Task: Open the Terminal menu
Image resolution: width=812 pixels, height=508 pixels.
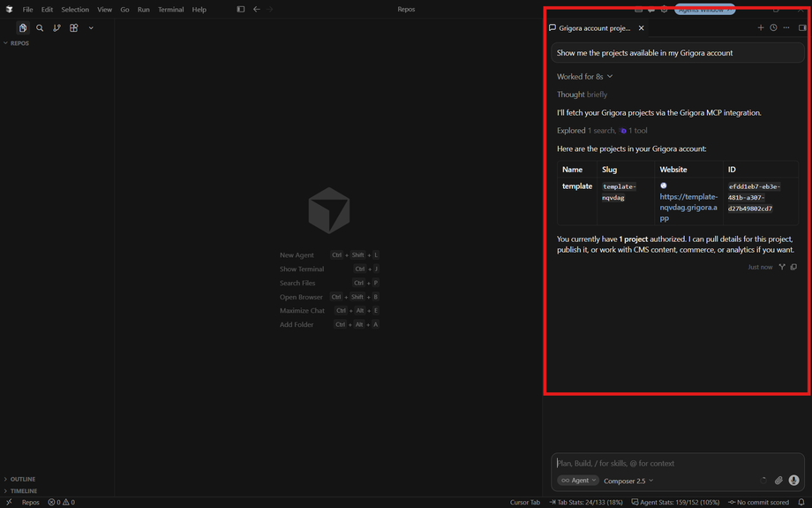Action: [x=171, y=10]
